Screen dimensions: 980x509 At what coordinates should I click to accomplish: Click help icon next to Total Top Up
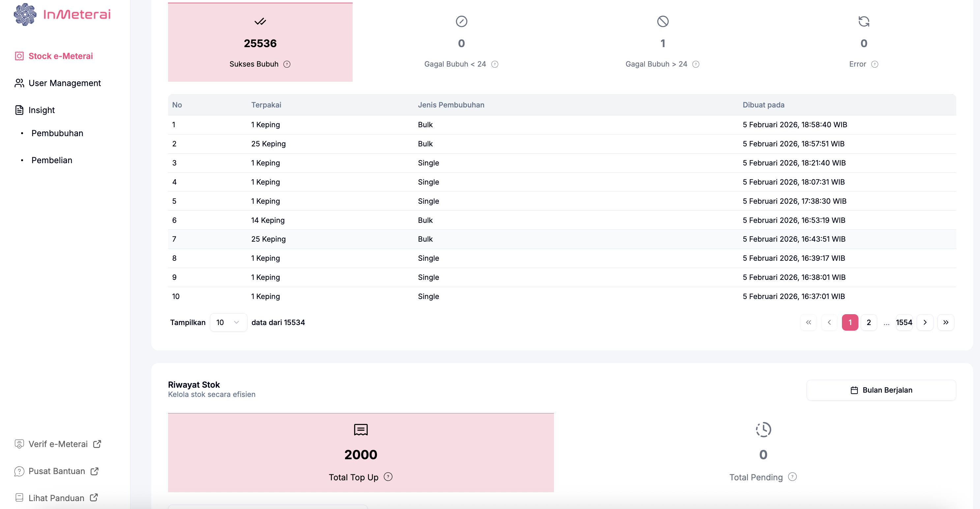(388, 477)
